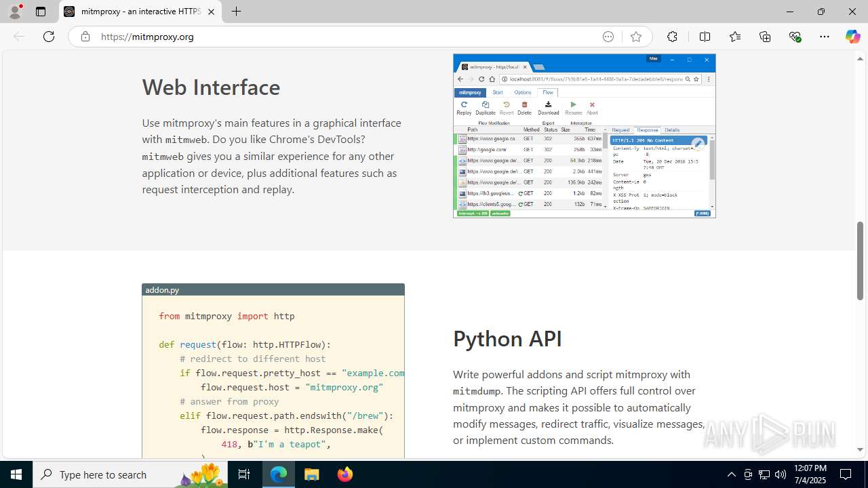Click the Duplicate icon in mitmweb screenshot
The height and width of the screenshot is (488, 868).
[486, 108]
